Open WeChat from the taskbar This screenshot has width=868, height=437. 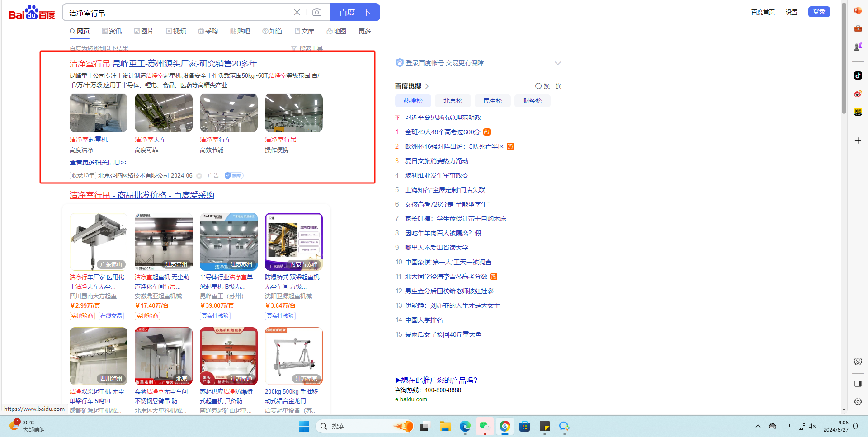point(485,426)
